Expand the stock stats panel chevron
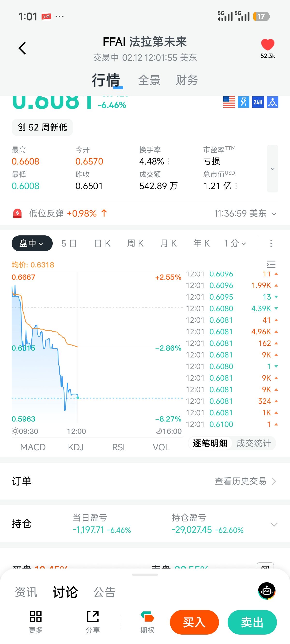The height and width of the screenshot is (644, 290). (272, 169)
